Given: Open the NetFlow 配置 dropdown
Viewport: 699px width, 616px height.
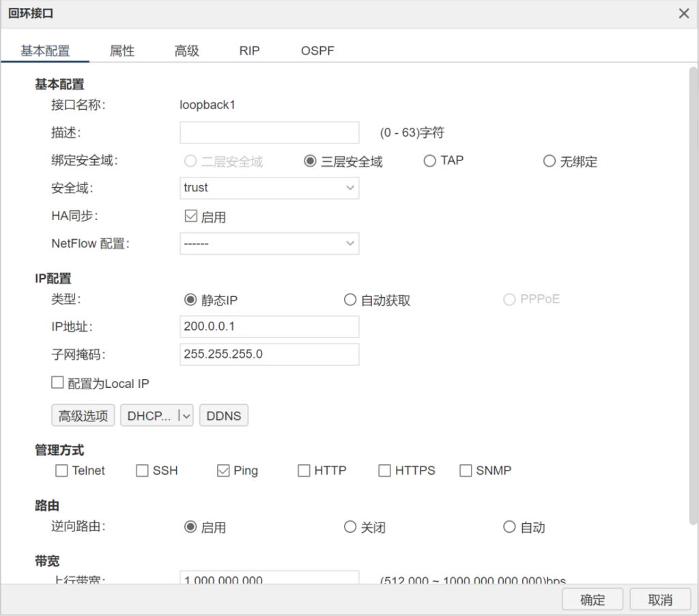Looking at the screenshot, I should coord(269,244).
